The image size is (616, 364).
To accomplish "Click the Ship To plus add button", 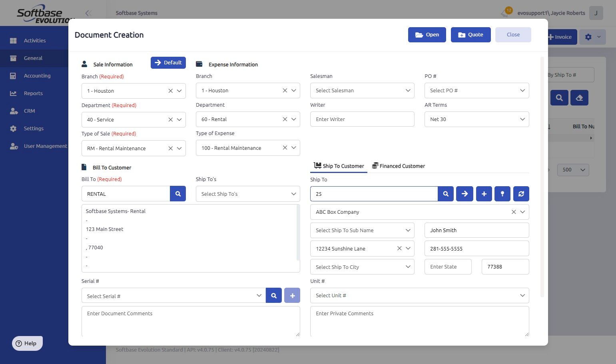I will (484, 194).
